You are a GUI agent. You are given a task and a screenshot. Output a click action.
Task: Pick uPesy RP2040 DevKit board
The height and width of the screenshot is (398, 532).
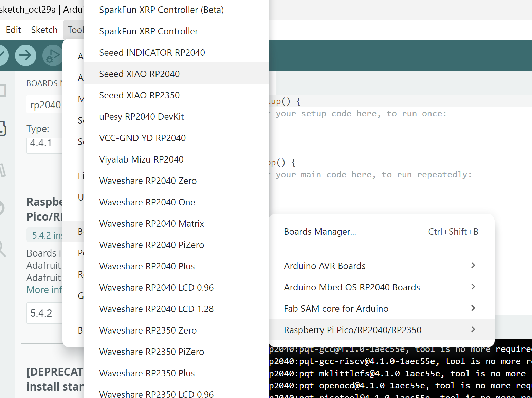pos(141,117)
